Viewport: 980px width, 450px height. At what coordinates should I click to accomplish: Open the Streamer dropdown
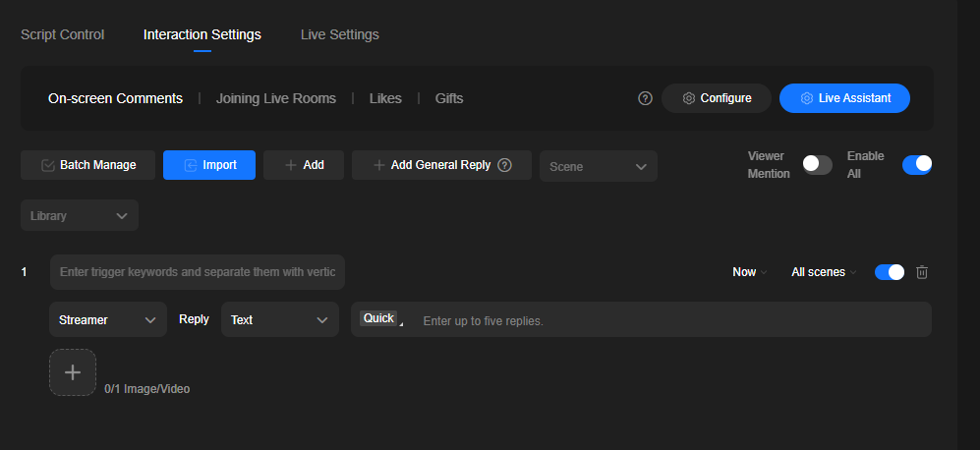pos(108,319)
